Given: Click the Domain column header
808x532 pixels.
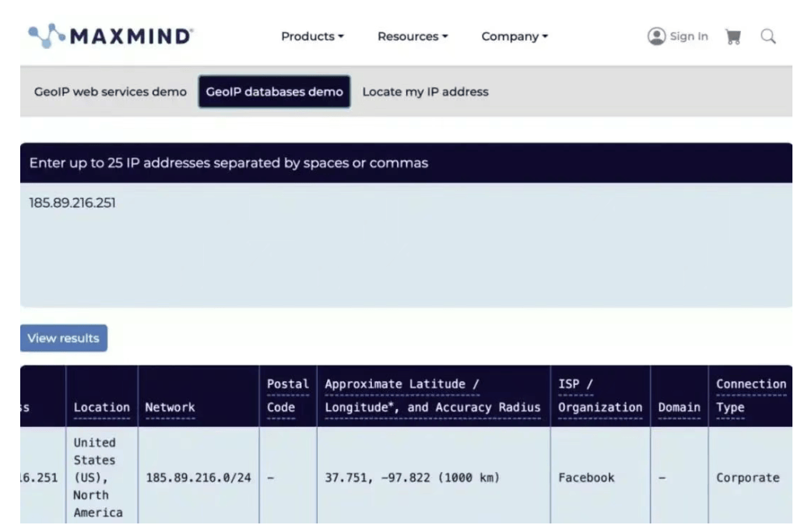Looking at the screenshot, I should (x=679, y=408).
